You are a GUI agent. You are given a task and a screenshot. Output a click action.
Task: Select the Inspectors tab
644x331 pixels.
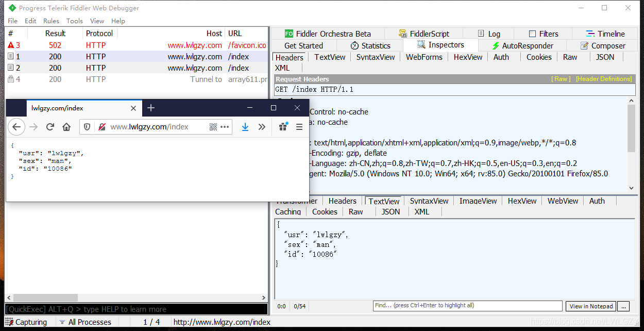[440, 45]
